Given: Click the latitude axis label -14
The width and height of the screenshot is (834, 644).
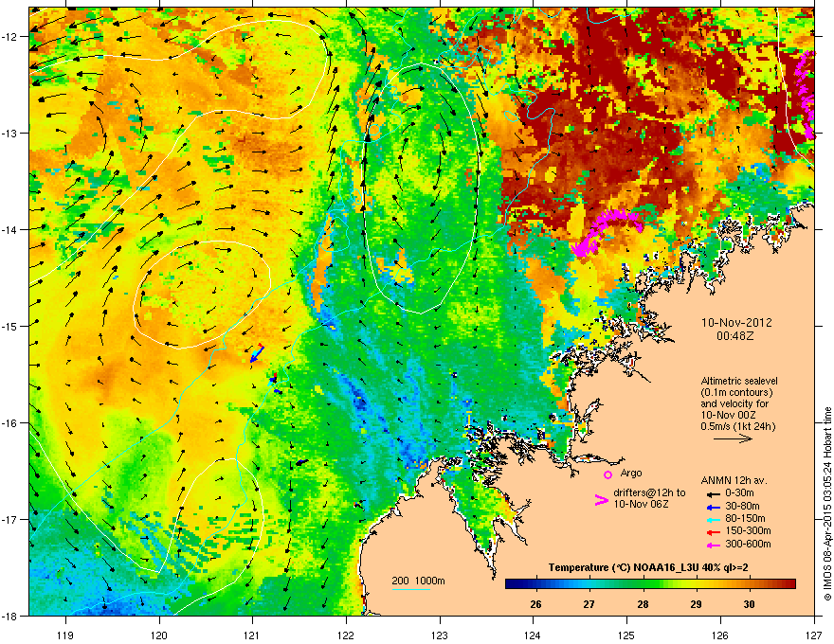Looking at the screenshot, I should pyautogui.click(x=10, y=229).
